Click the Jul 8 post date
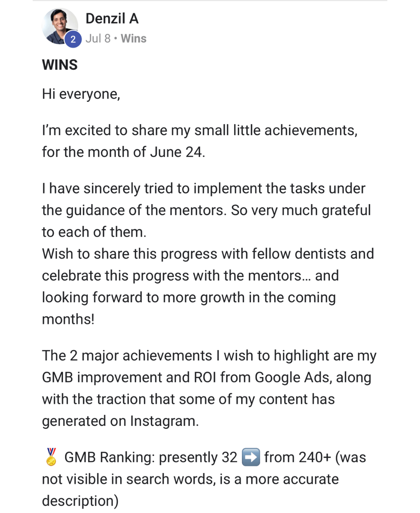Screen dimensions: 420x513 point(98,38)
